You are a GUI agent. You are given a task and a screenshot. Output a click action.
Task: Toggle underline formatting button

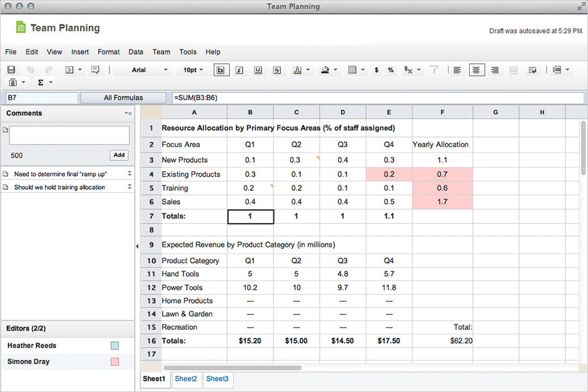tap(258, 70)
